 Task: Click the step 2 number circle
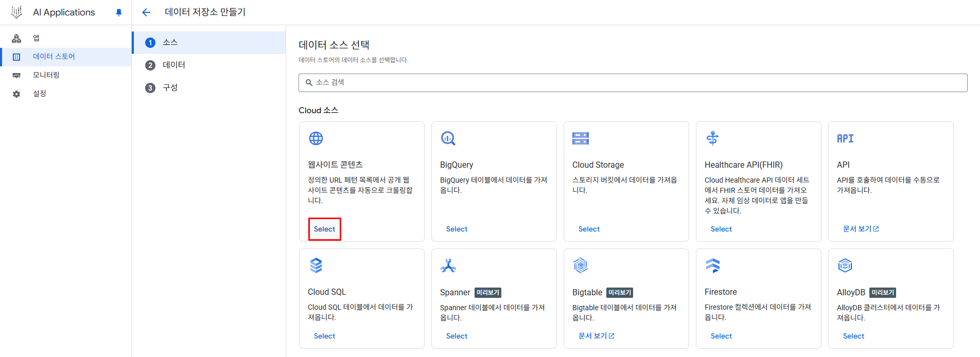pos(150,65)
